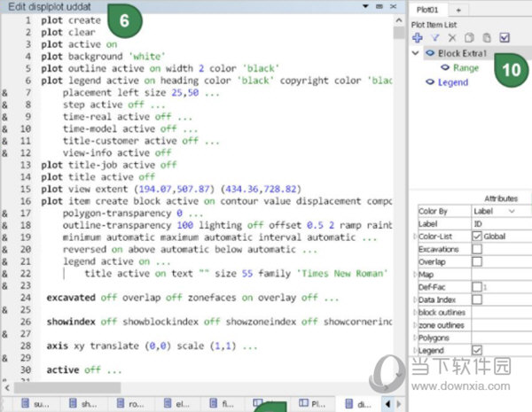Click line number 15 in the gutter
The height and width of the screenshot is (412, 532).
click(26, 189)
